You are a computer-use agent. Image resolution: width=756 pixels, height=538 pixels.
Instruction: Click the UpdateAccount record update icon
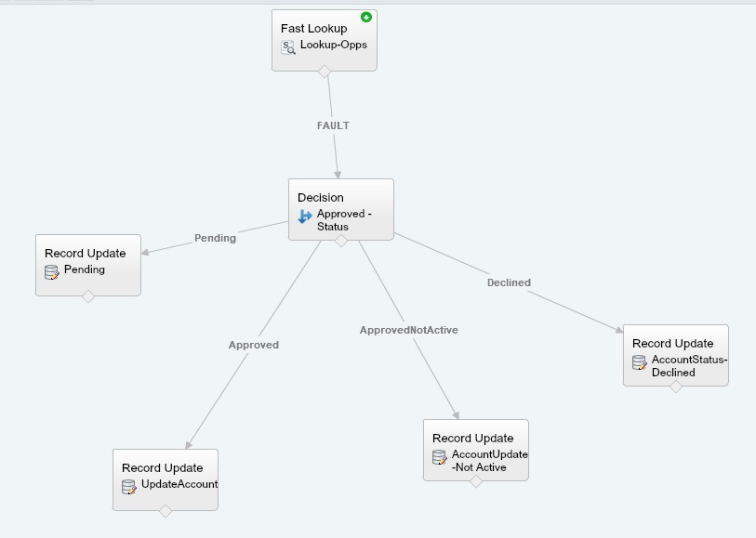129,486
